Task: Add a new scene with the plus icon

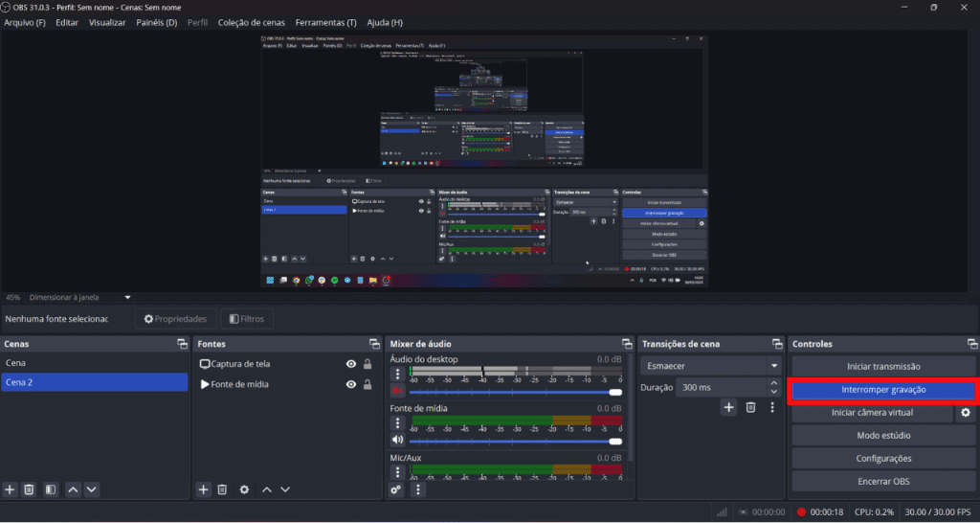Action: (x=11, y=489)
